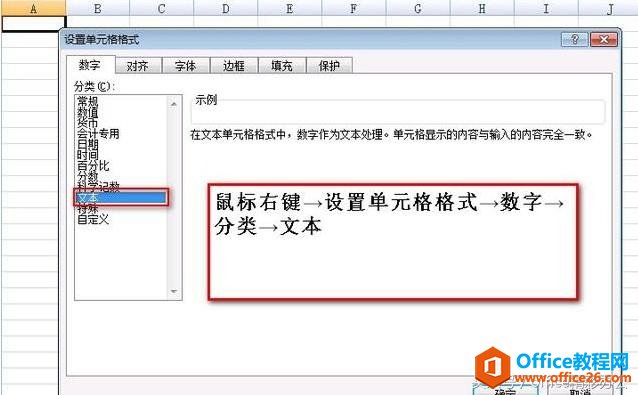Select column B header
Image resolution: width=638 pixels, height=395 pixels.
[x=98, y=8]
